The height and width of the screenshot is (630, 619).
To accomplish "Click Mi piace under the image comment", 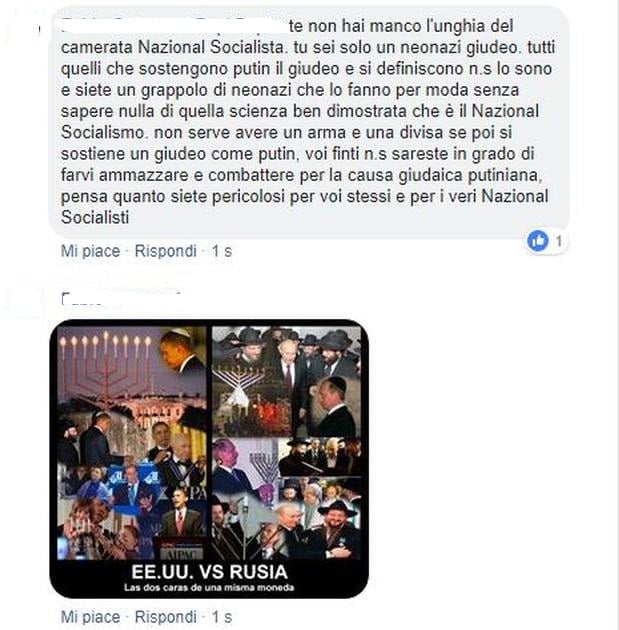I will [x=90, y=617].
